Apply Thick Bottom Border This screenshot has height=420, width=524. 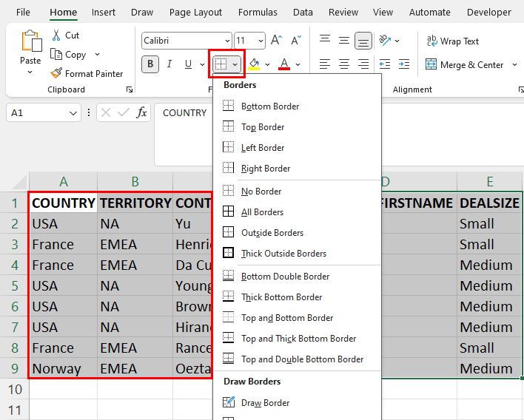pyautogui.click(x=297, y=297)
